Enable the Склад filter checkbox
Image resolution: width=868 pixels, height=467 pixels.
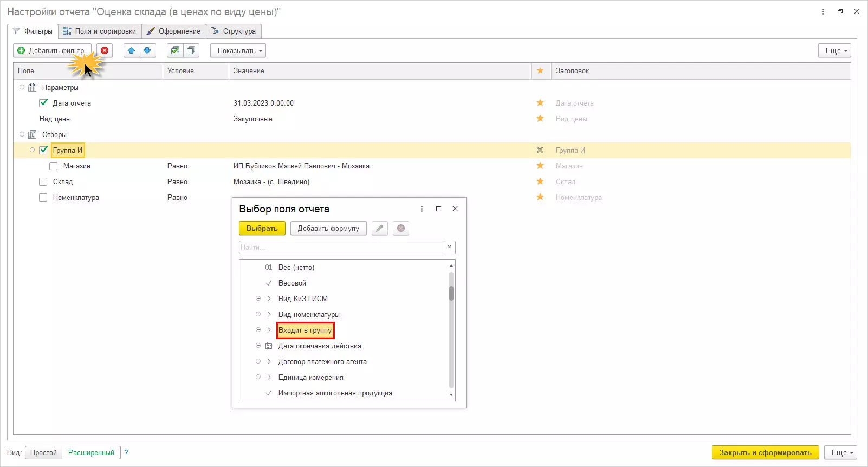click(43, 181)
